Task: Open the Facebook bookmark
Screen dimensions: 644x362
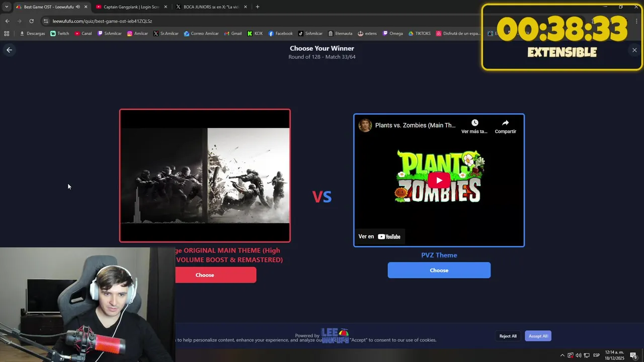Action: coord(280,34)
